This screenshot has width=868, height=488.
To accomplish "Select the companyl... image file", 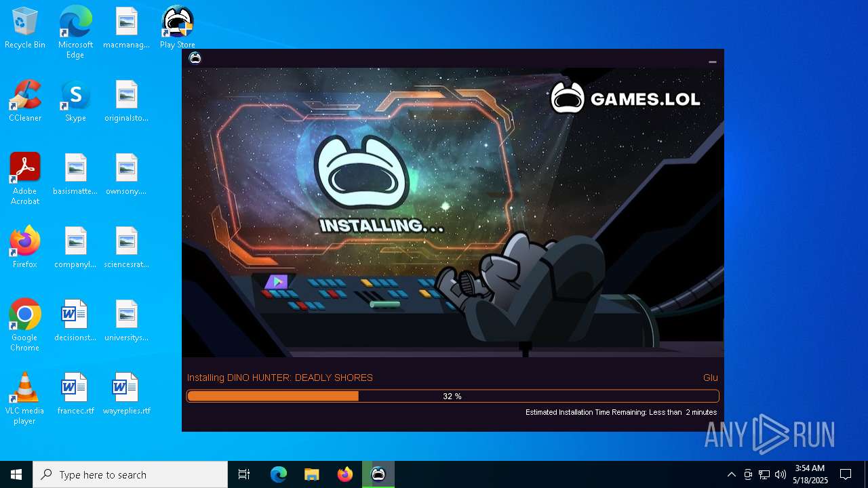I will coord(75,248).
